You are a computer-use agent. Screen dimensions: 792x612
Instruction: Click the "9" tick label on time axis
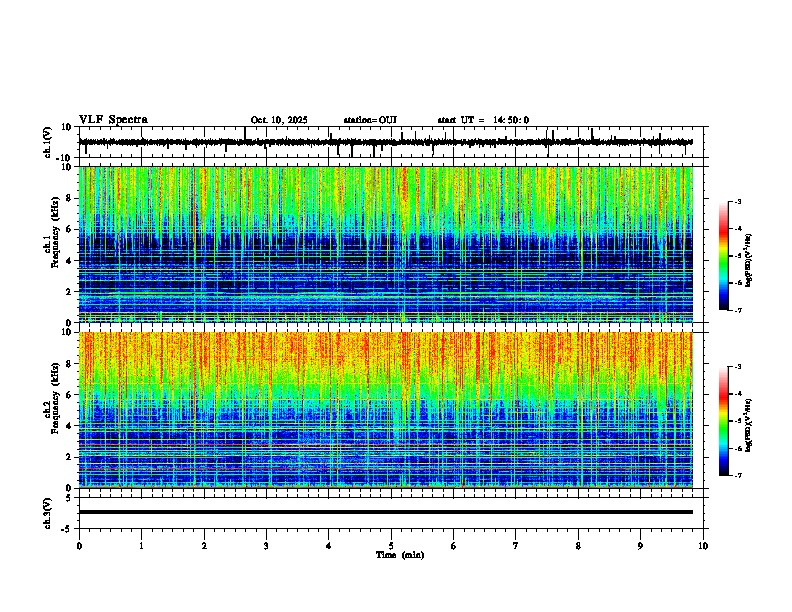[x=640, y=546]
